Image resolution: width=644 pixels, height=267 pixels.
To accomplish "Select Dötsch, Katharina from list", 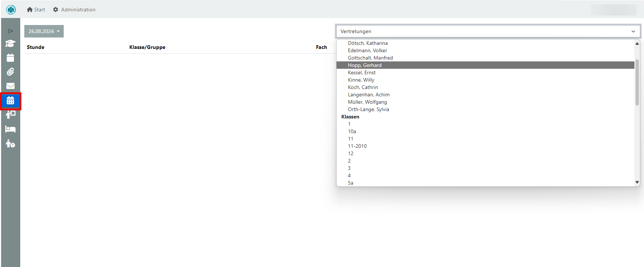I will click(485, 43).
